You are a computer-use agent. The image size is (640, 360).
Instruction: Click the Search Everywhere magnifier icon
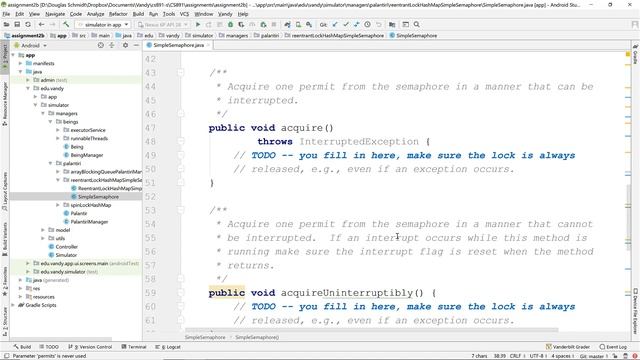pos(417,24)
